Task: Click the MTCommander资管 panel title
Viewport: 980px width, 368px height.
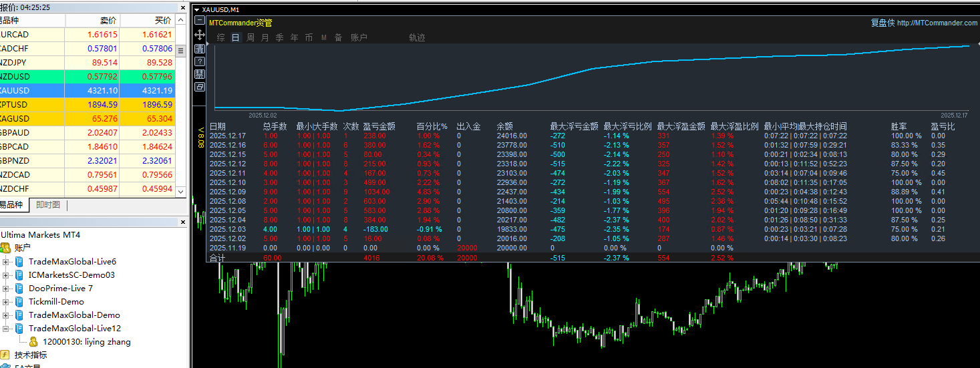Action: coord(240,23)
